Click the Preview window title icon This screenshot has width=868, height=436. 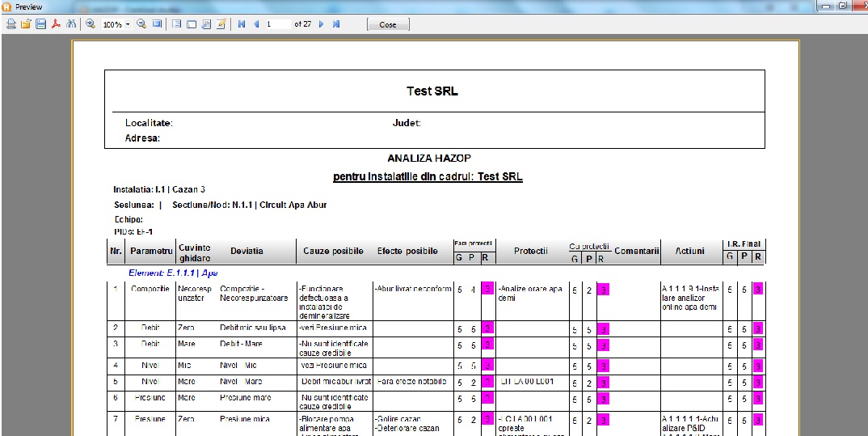(x=6, y=7)
